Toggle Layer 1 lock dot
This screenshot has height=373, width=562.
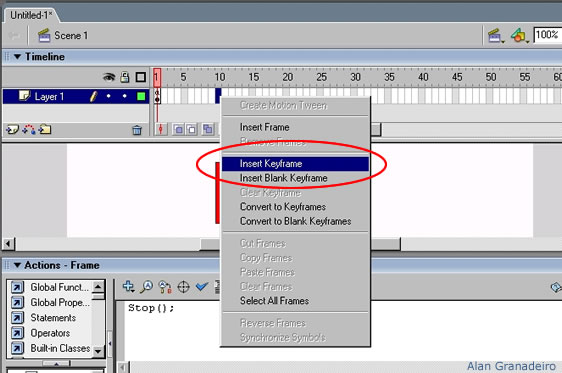coord(124,96)
